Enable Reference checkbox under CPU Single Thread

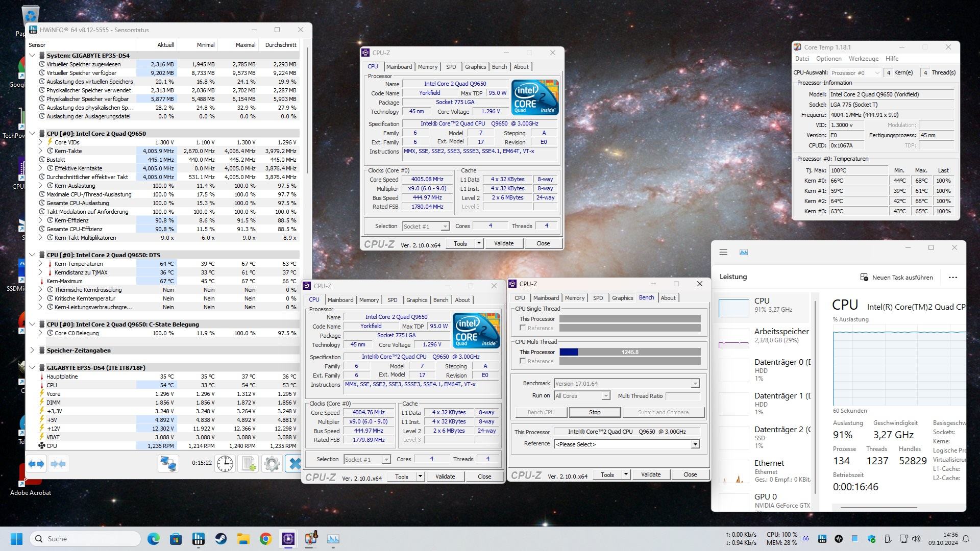click(x=523, y=328)
